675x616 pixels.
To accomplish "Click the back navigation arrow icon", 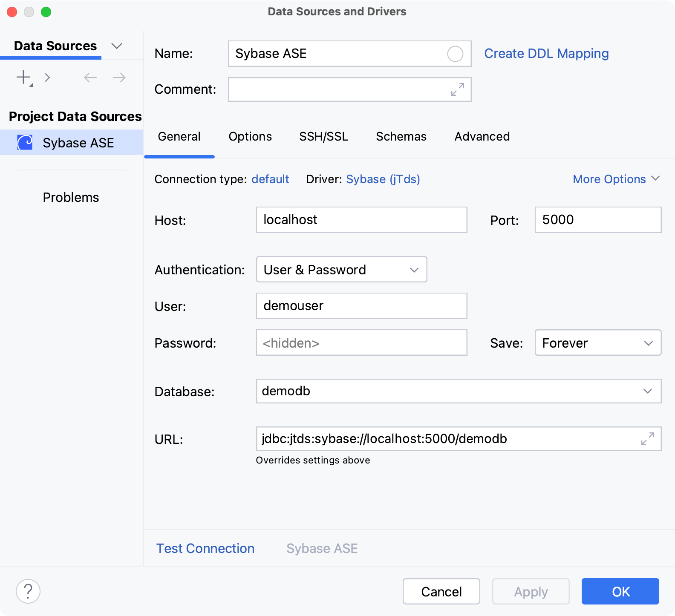I will 90,78.
